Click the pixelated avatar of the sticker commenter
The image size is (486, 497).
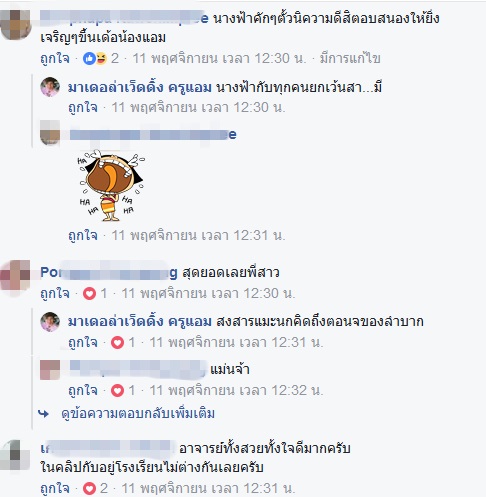tap(50, 133)
